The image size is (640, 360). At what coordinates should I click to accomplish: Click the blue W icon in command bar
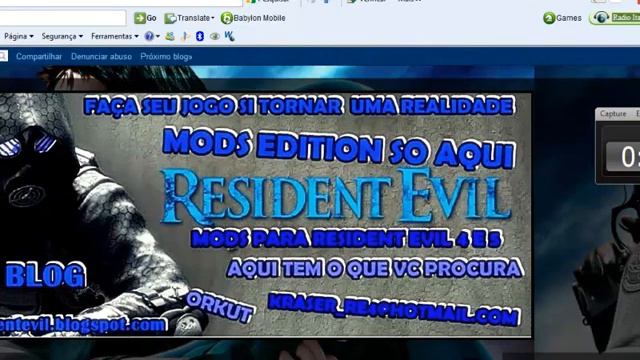click(x=229, y=36)
